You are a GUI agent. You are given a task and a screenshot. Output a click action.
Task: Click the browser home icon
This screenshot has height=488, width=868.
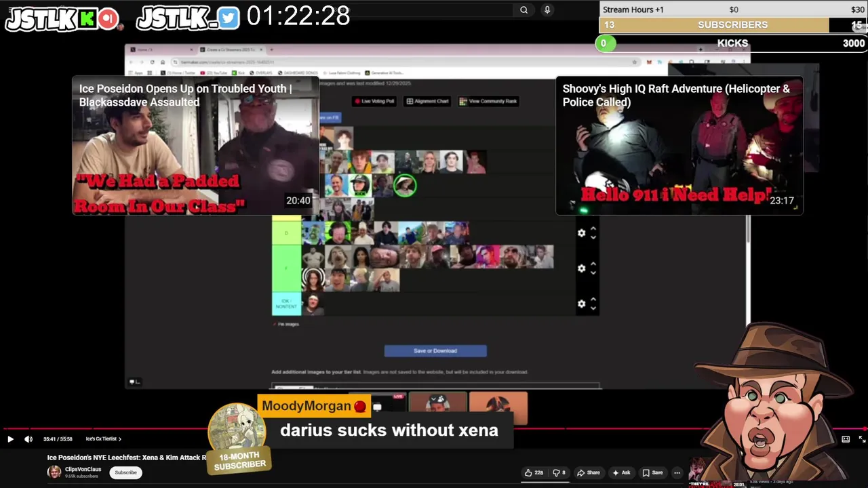point(163,62)
